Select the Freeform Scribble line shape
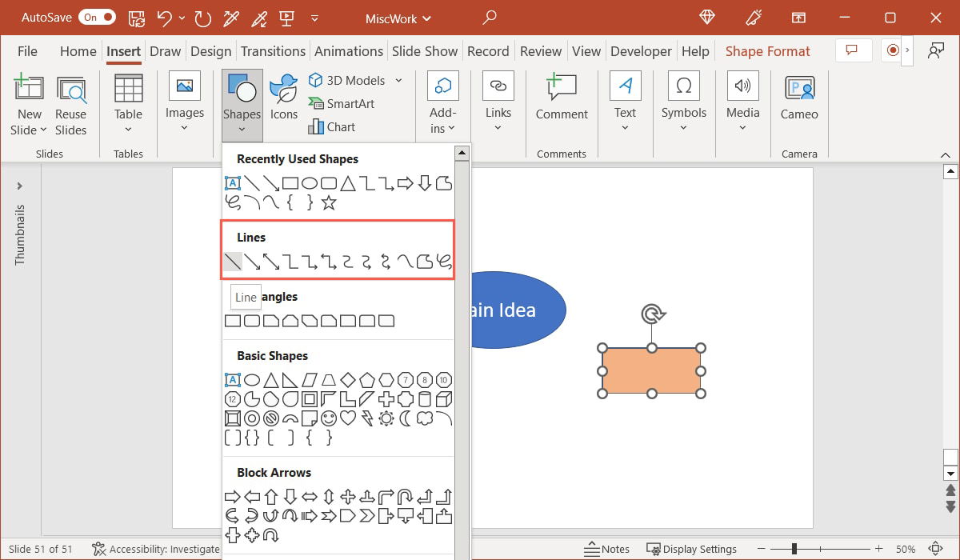The width and height of the screenshot is (960, 560). pos(442,262)
